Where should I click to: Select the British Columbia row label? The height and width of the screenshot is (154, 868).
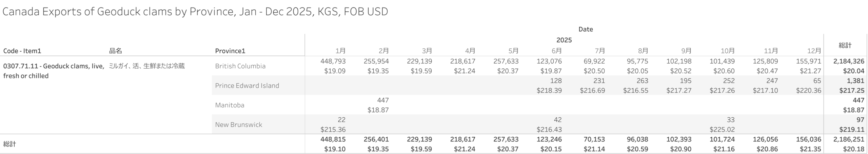coord(240,66)
